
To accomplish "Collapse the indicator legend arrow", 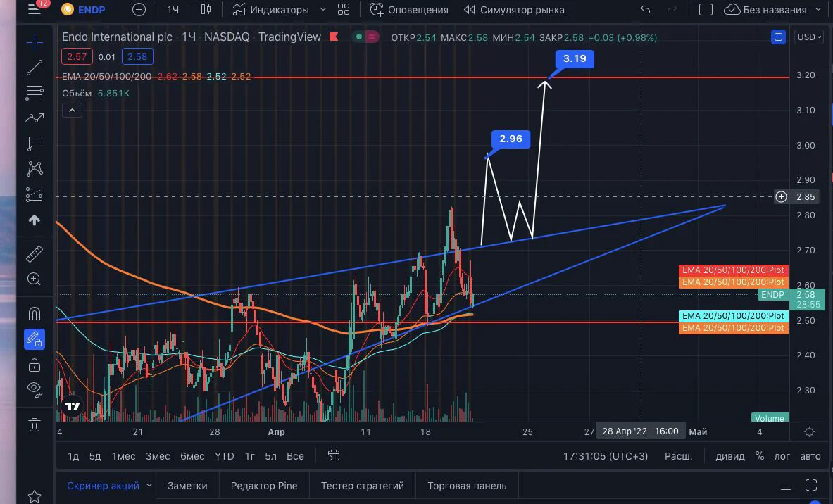I will coord(73,110).
